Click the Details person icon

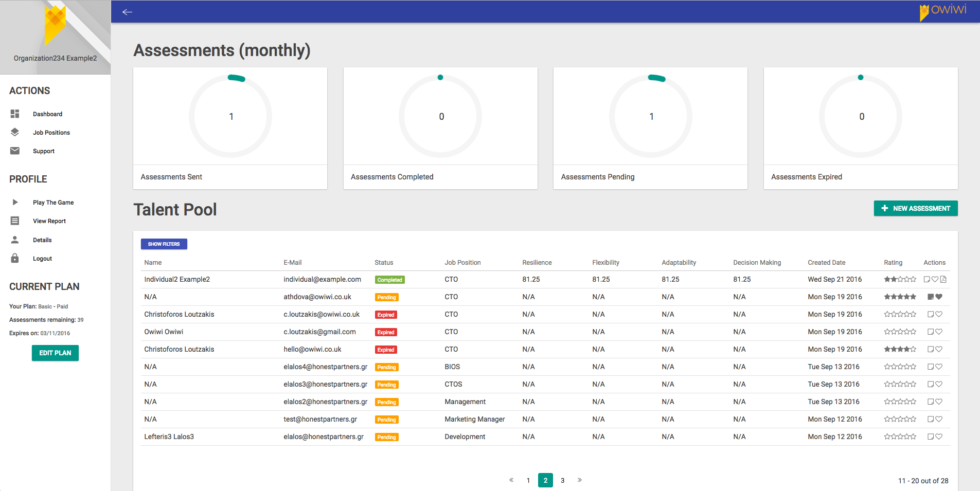click(15, 240)
